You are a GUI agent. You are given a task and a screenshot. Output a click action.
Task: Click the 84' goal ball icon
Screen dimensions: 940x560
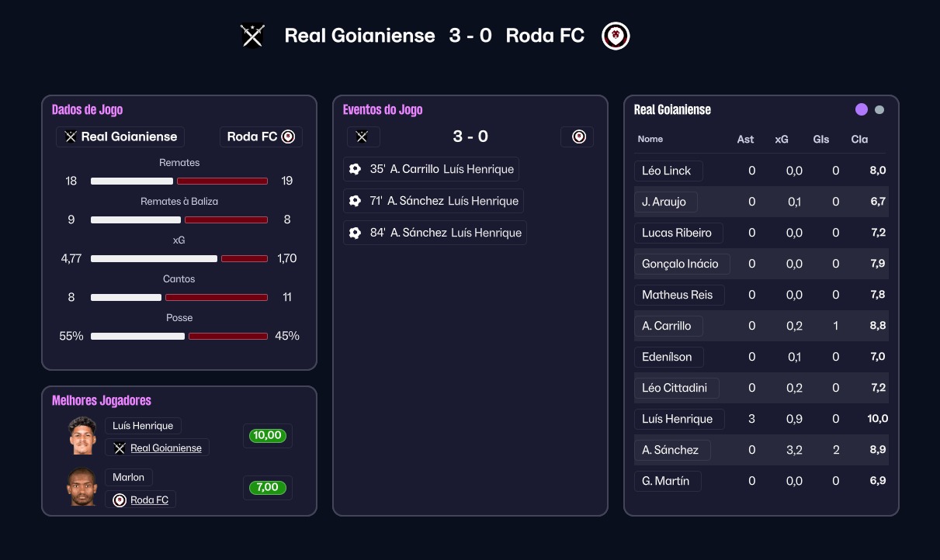pos(356,233)
